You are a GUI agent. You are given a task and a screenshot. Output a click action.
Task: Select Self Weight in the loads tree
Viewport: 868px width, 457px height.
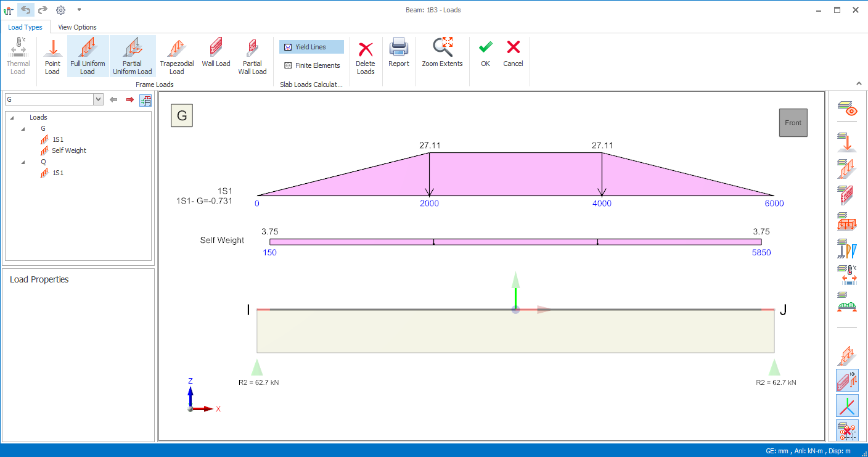(68, 150)
